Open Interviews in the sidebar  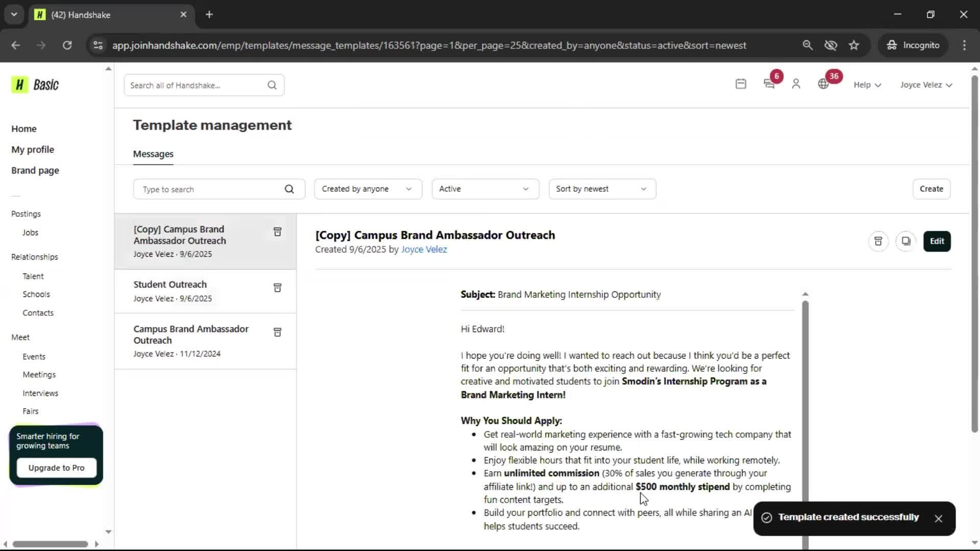[40, 393]
